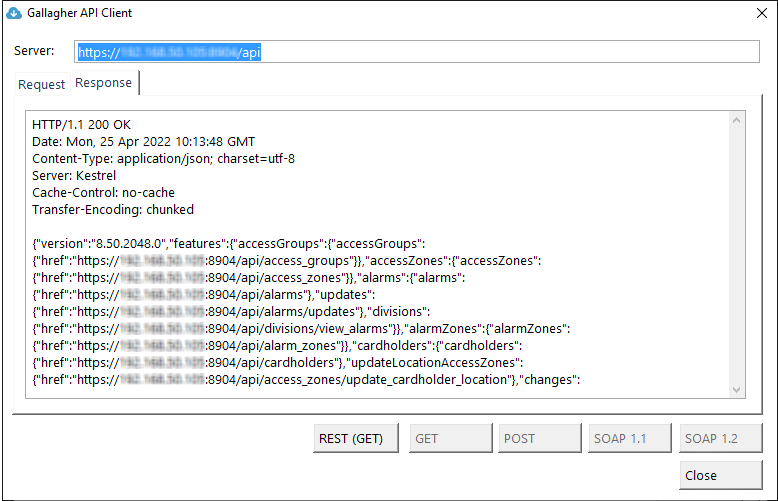Click the Date: Mon, 25 Apr 2022 line
The width and height of the screenshot is (778, 501).
143,142
